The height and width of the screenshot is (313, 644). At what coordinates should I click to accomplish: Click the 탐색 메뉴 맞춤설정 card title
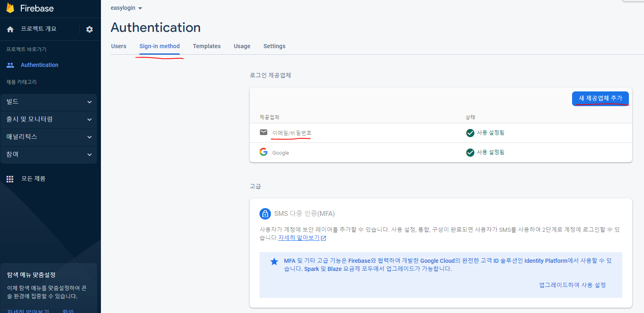tap(31, 275)
